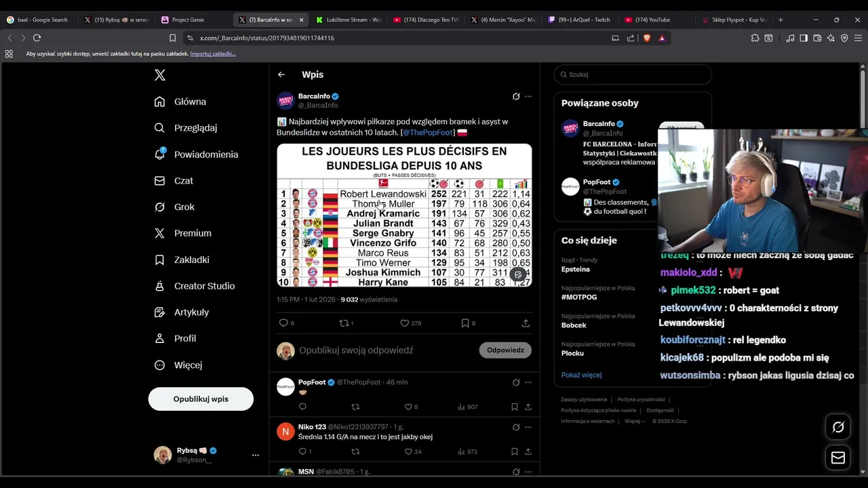Image resolution: width=868 pixels, height=488 pixels.
Task: Click Opublikuj wpis button
Action: pos(201,399)
